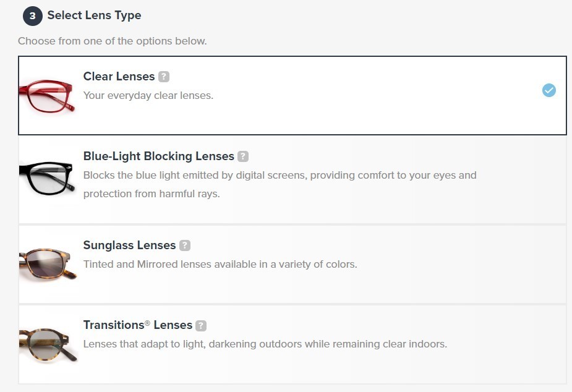Choose the Sunglass Lenses option
The height and width of the screenshot is (392, 572).
click(x=292, y=265)
